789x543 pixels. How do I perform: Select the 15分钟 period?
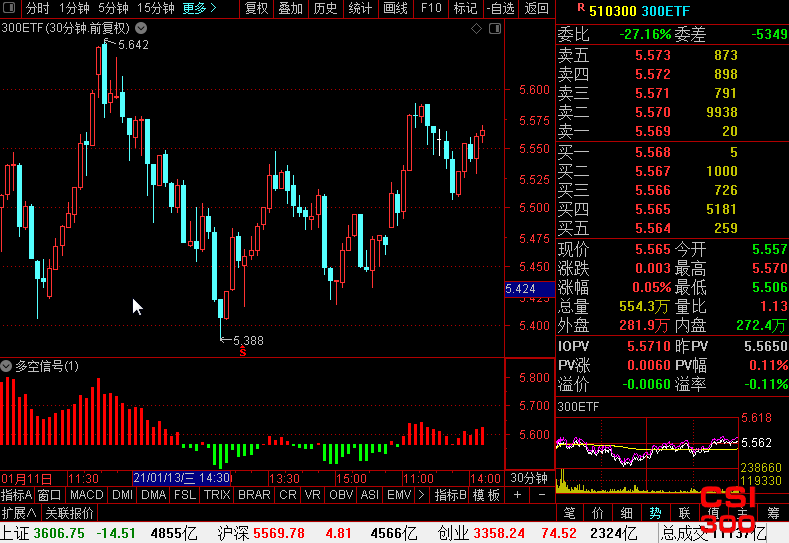(x=156, y=8)
